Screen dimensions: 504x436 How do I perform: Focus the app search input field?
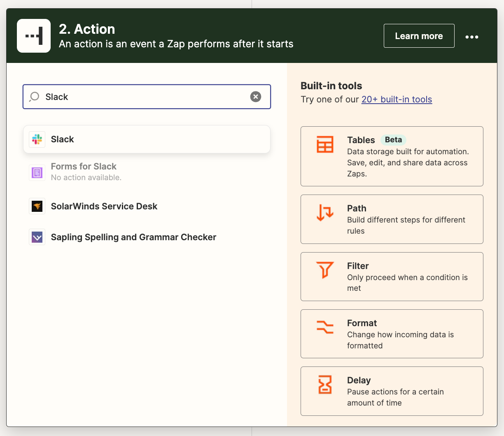point(144,97)
